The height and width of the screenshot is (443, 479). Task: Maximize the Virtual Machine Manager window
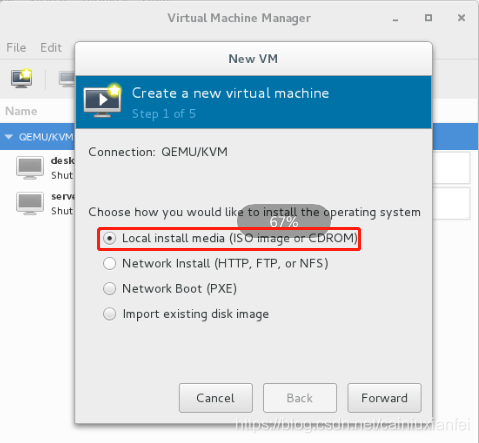pos(428,18)
